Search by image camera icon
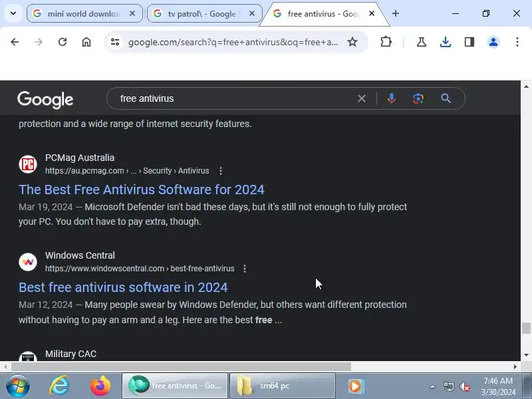 (418, 98)
